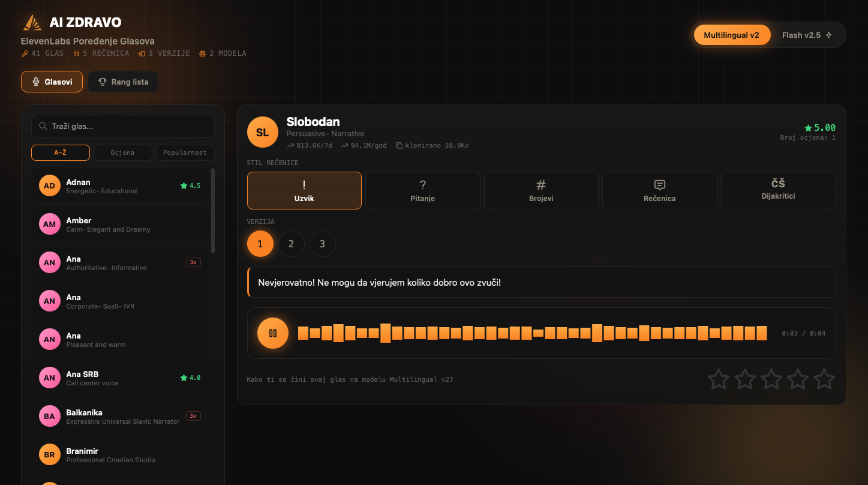Image resolution: width=868 pixels, height=485 pixels.
Task: Click the 'Broj ocjena: 1' label
Action: point(808,138)
